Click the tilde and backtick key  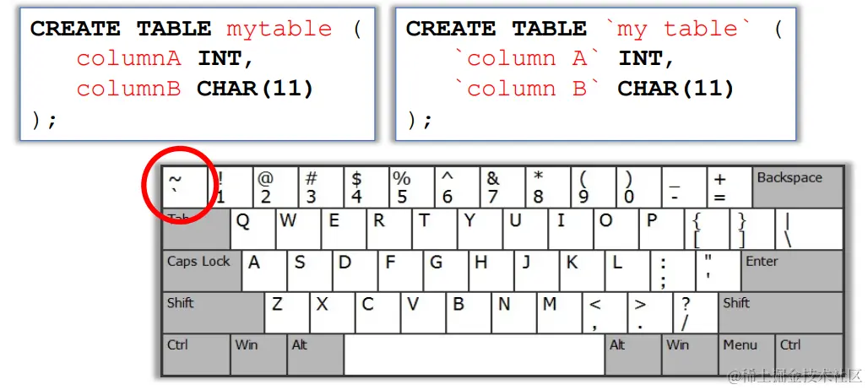(185, 187)
